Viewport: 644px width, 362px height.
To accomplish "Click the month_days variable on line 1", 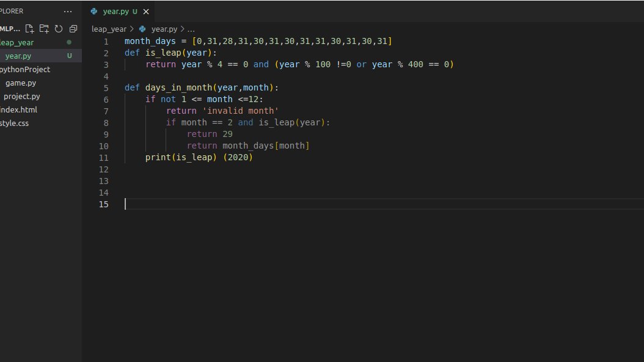I will pos(150,41).
